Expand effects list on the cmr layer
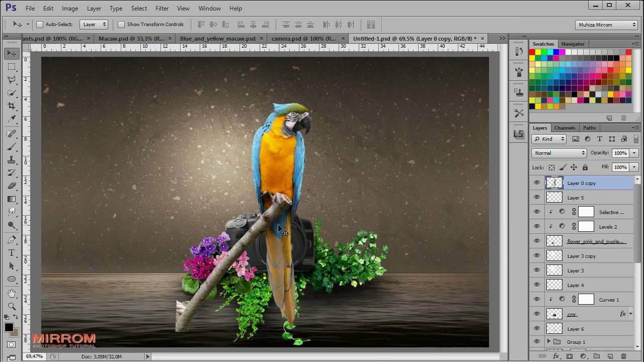 (630, 314)
